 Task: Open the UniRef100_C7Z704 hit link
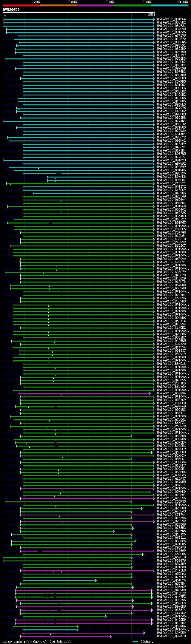pyautogui.click(x=171, y=515)
